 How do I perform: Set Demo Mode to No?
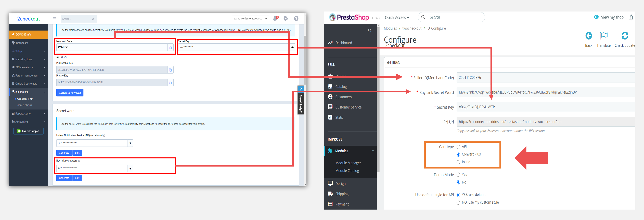point(458,182)
